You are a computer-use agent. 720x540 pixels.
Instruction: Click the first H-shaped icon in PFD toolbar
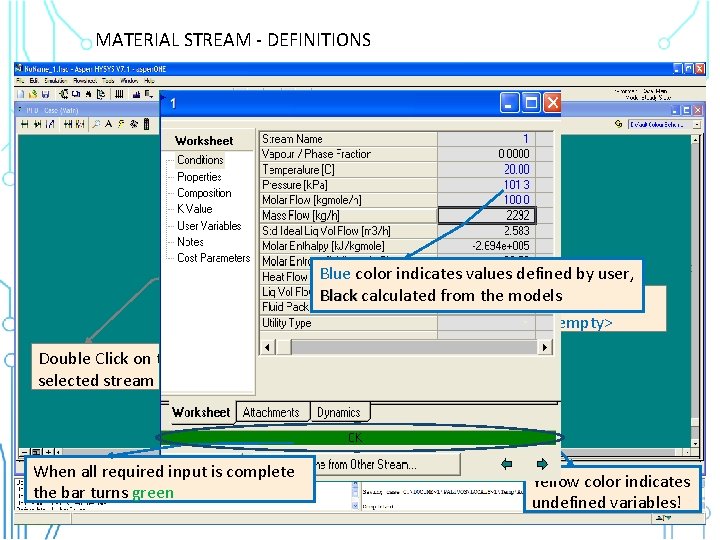(25, 124)
